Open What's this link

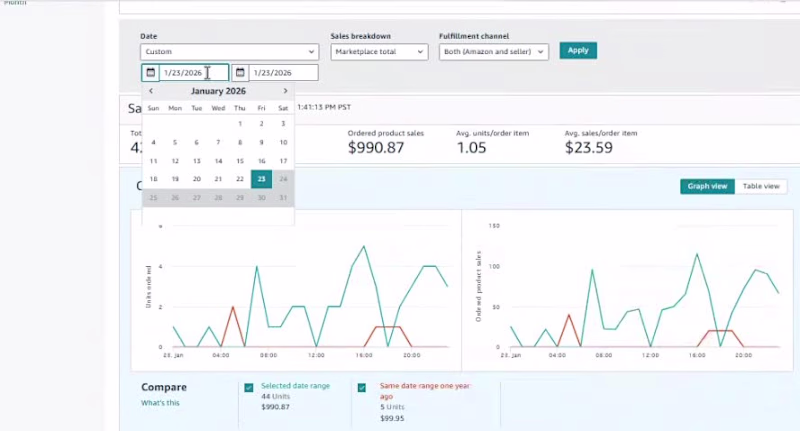tap(160, 402)
